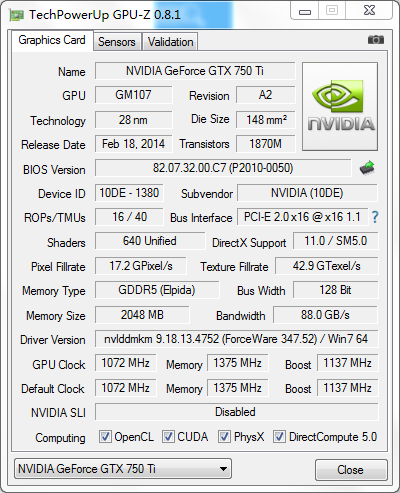Click the Device ID field 10DE - 1380
Screen dimensions: 400x493
[129, 193]
